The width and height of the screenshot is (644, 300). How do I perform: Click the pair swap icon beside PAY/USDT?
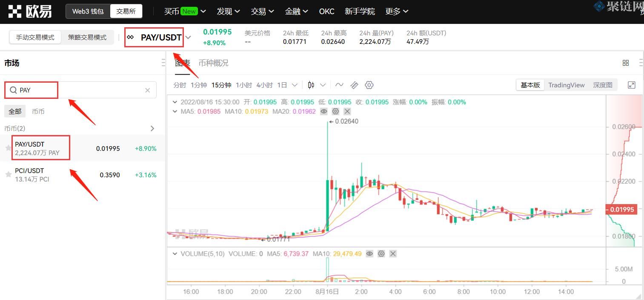pos(131,37)
